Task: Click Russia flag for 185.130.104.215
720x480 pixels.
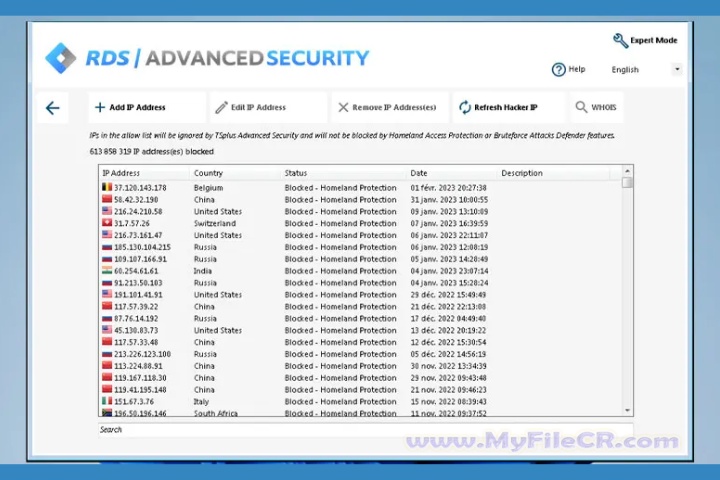Action: 107,247
